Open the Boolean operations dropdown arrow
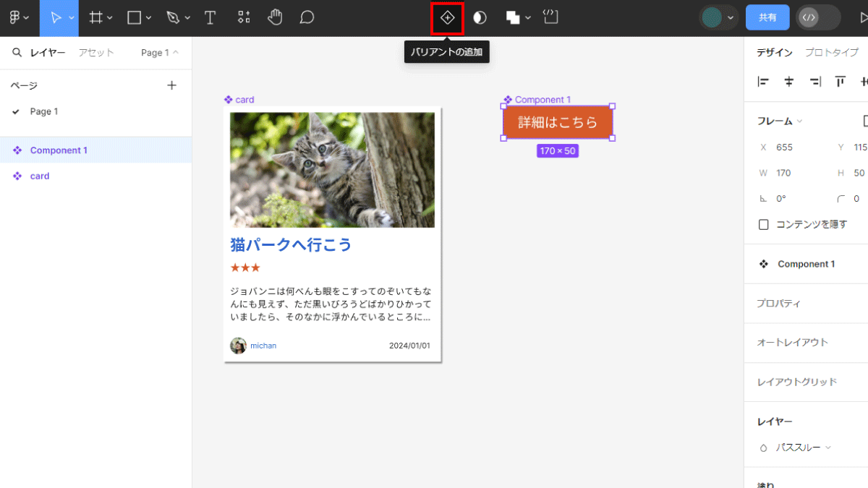This screenshot has width=868, height=488. 528,18
